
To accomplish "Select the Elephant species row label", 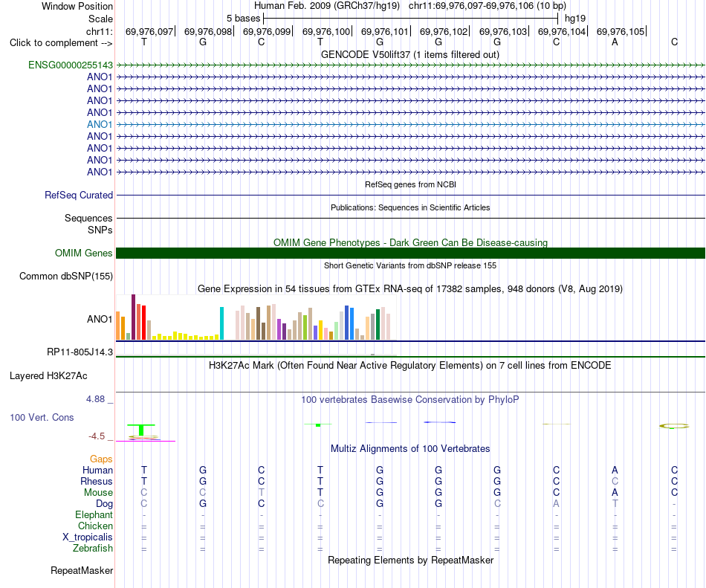I will coord(94,514).
